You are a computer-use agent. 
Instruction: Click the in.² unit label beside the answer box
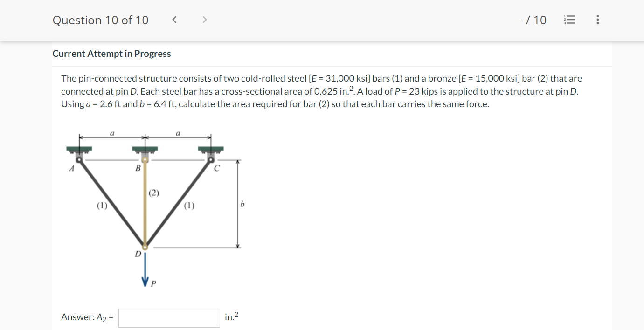pyautogui.click(x=231, y=316)
